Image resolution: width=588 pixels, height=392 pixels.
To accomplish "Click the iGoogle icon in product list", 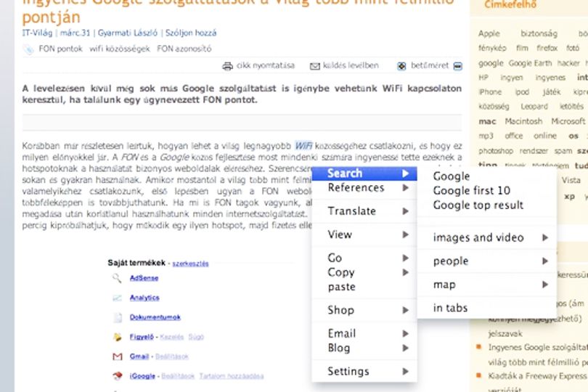I will [118, 376].
